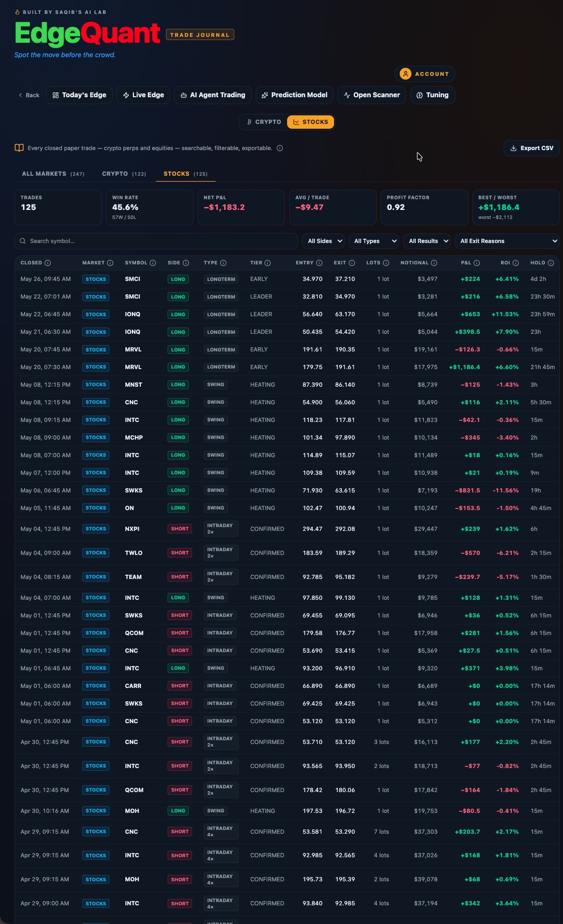Click SMCI symbol in May 26 row

pos(133,279)
